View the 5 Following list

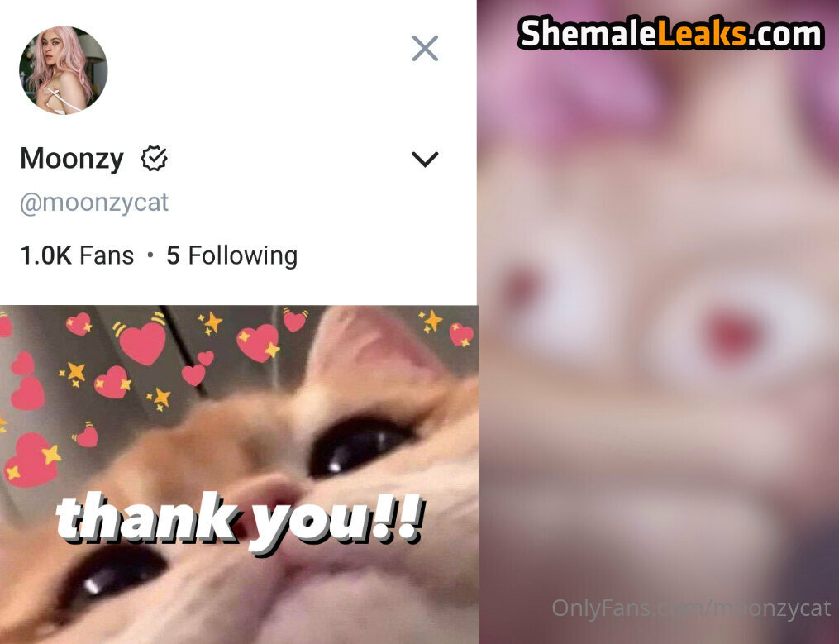pyautogui.click(x=231, y=255)
